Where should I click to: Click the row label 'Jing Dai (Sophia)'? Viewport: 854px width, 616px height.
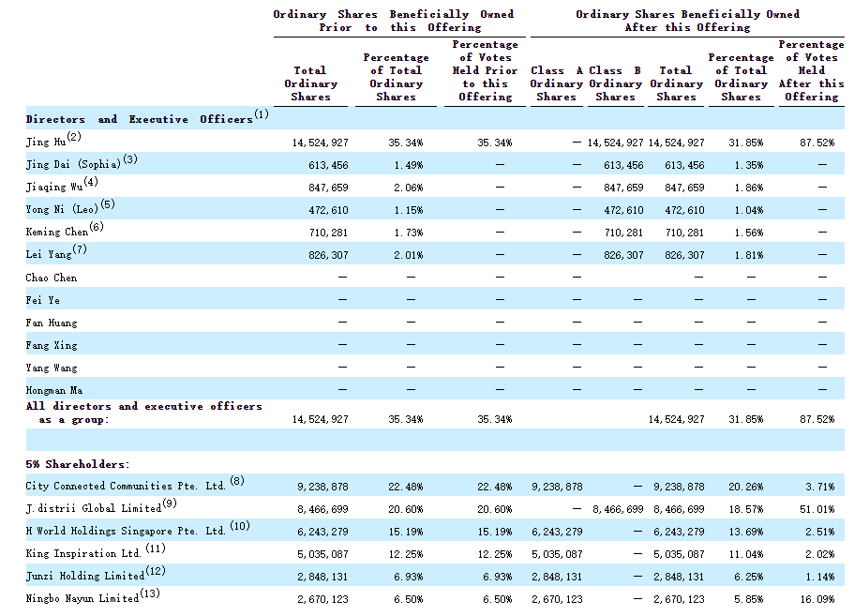[x=73, y=164]
